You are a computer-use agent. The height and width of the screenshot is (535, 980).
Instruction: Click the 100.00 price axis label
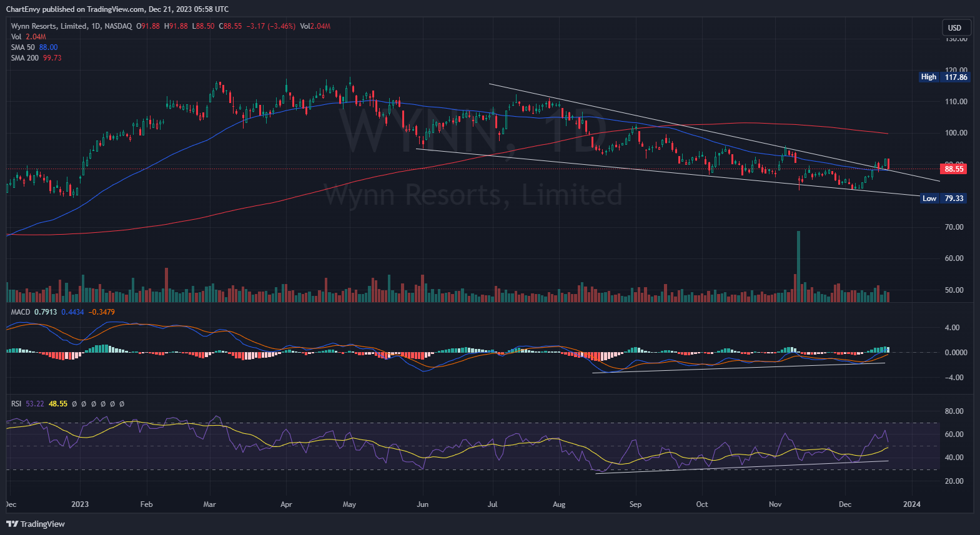pos(956,133)
